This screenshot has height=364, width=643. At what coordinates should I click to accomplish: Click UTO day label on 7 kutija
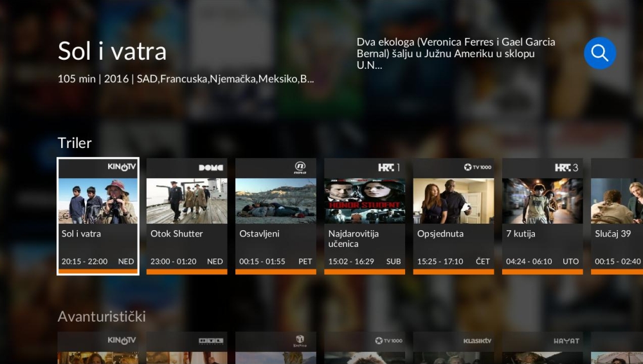(570, 261)
